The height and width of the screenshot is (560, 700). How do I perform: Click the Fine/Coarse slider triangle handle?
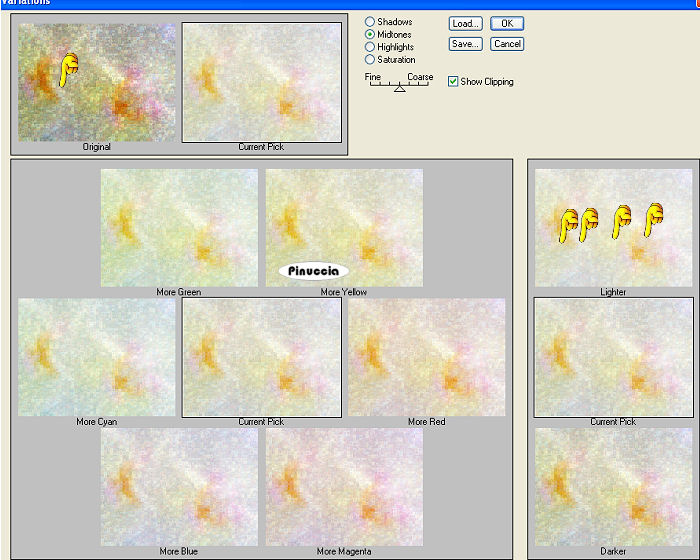(x=400, y=88)
